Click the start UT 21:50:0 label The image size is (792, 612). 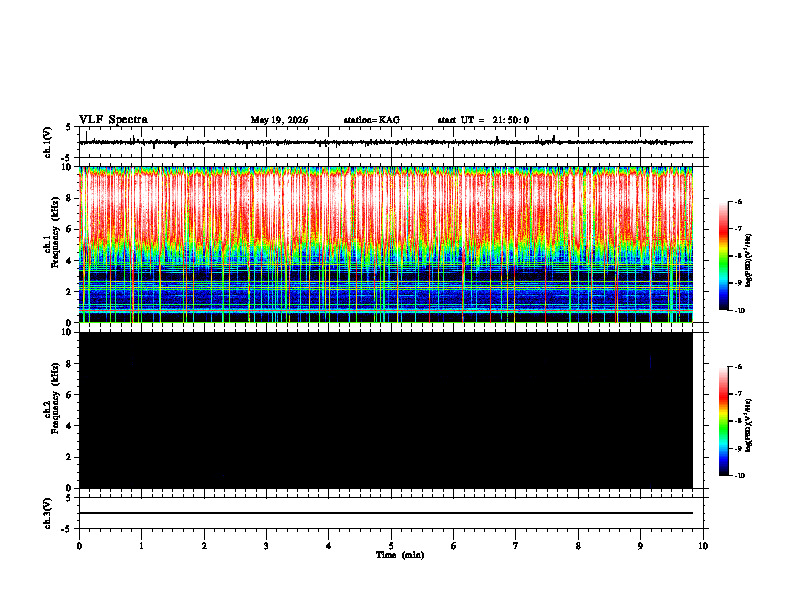tap(483, 120)
